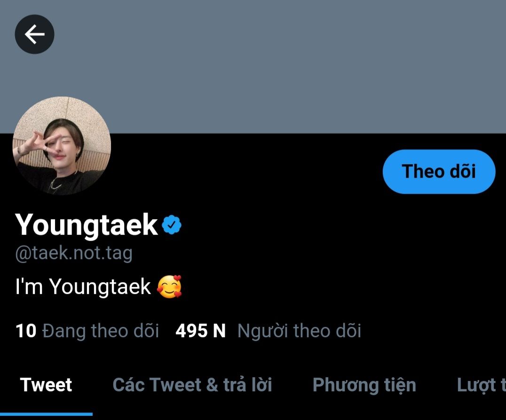The height and width of the screenshot is (420, 506).
Task: Click the blue verified badge
Action: click(x=172, y=226)
